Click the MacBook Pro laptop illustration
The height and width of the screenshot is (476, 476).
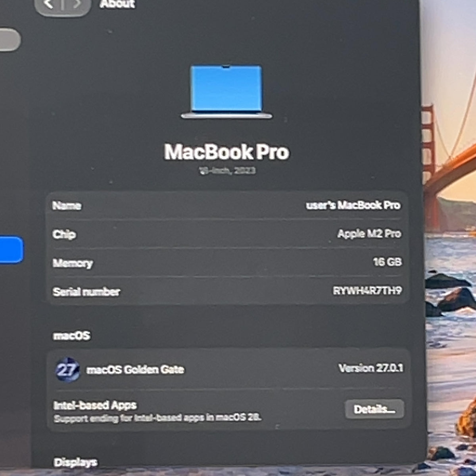pos(226,92)
